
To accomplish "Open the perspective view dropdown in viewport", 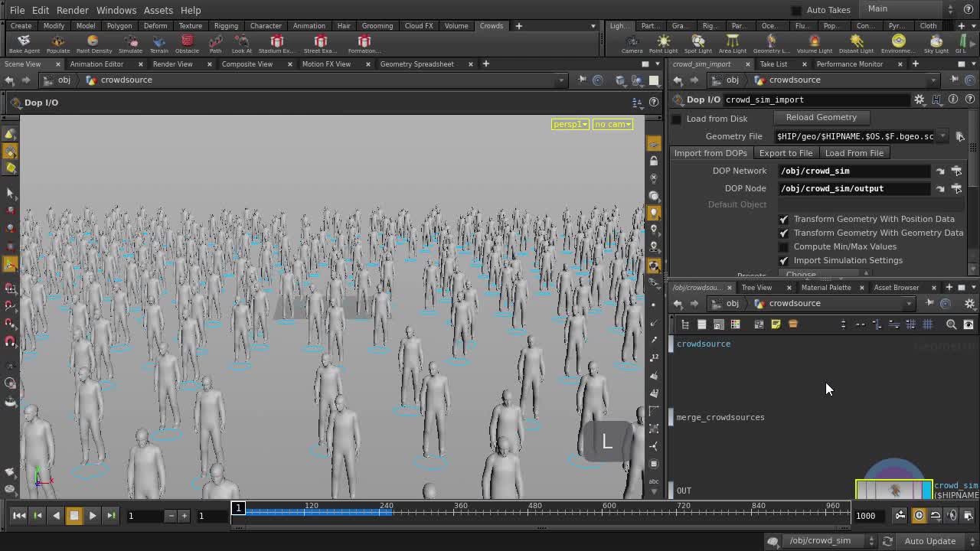I will [570, 124].
